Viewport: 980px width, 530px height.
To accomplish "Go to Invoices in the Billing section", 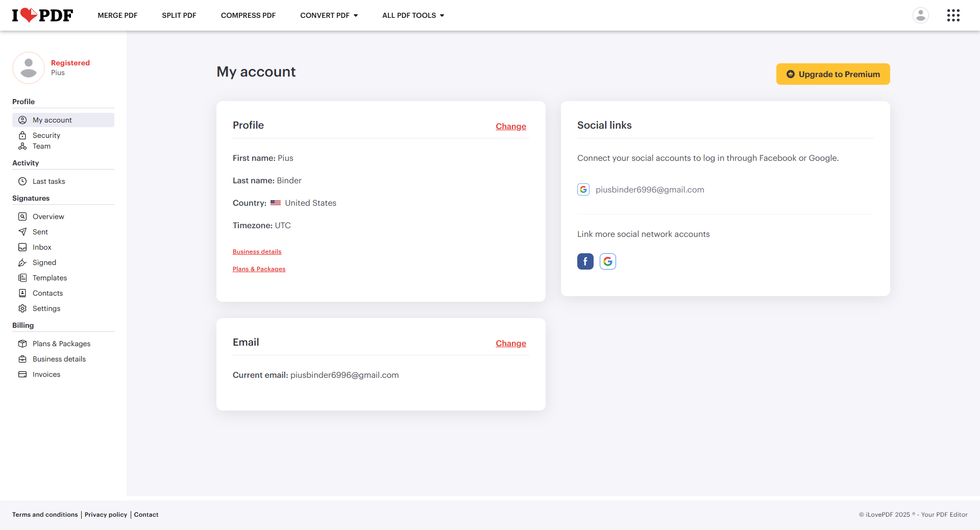I will 46,374.
